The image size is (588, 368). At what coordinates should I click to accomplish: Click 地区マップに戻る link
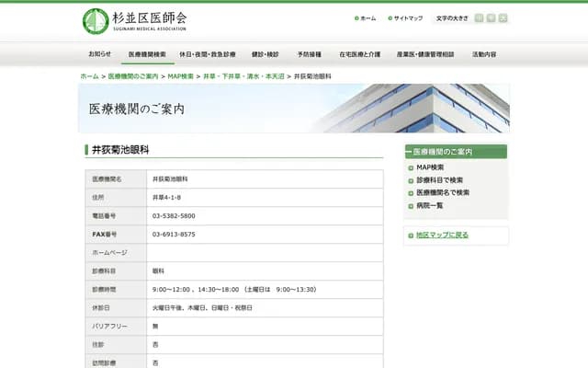pos(442,236)
